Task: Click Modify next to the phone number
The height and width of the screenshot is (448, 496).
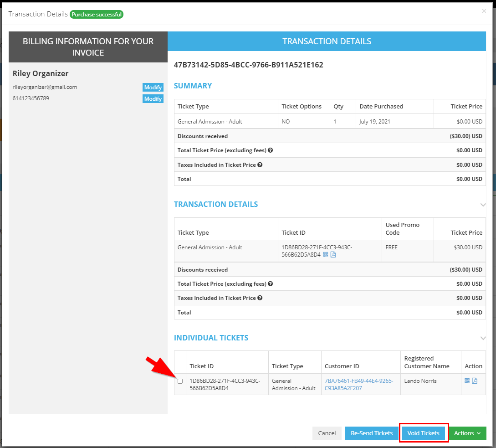Action: (153, 99)
